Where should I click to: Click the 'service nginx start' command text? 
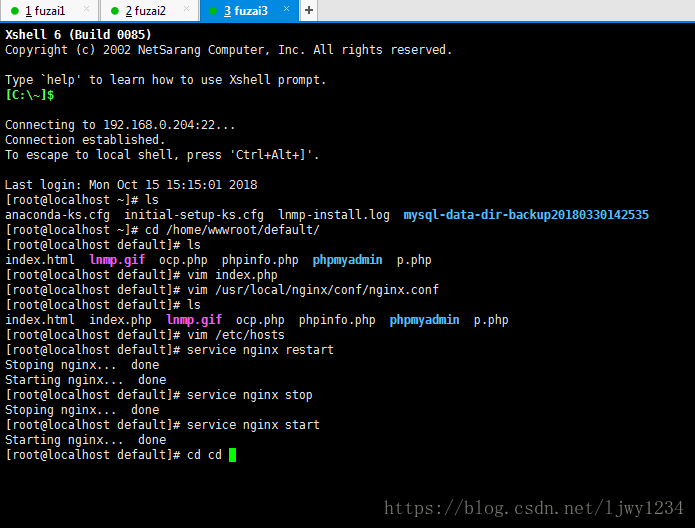[x=253, y=425]
